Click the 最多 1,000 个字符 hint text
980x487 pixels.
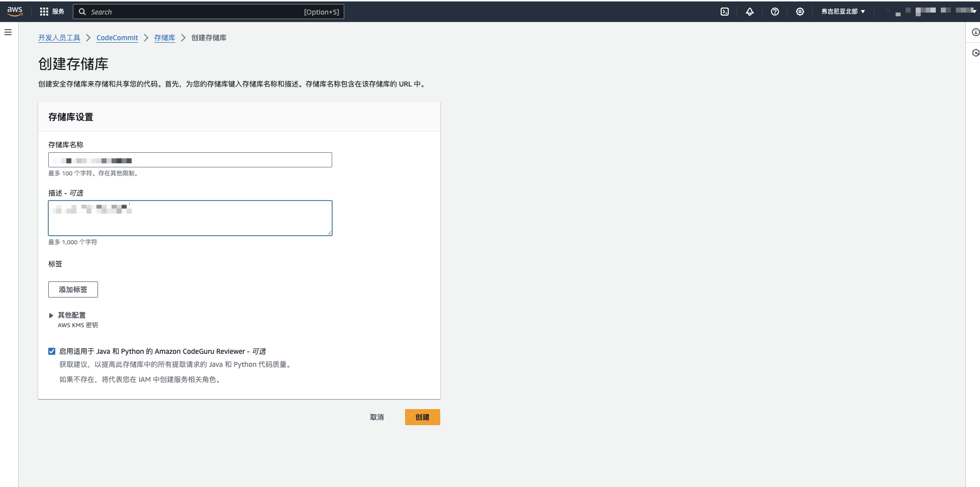pos(73,242)
